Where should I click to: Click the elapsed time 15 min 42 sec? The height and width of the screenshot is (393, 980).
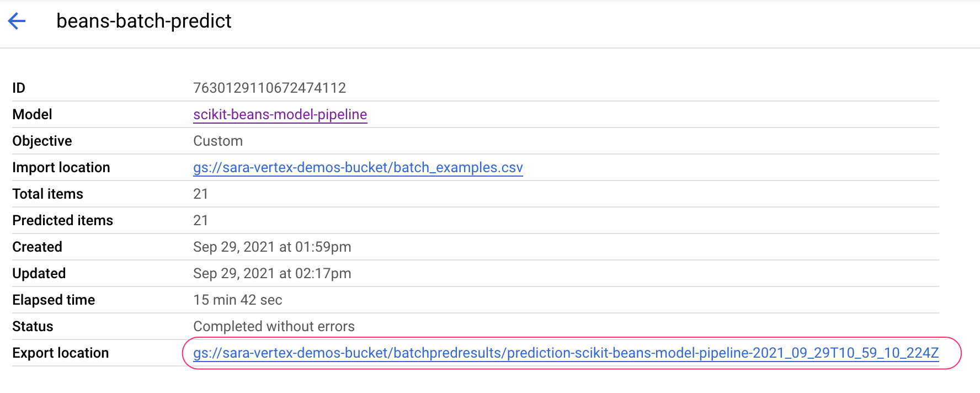click(x=238, y=300)
